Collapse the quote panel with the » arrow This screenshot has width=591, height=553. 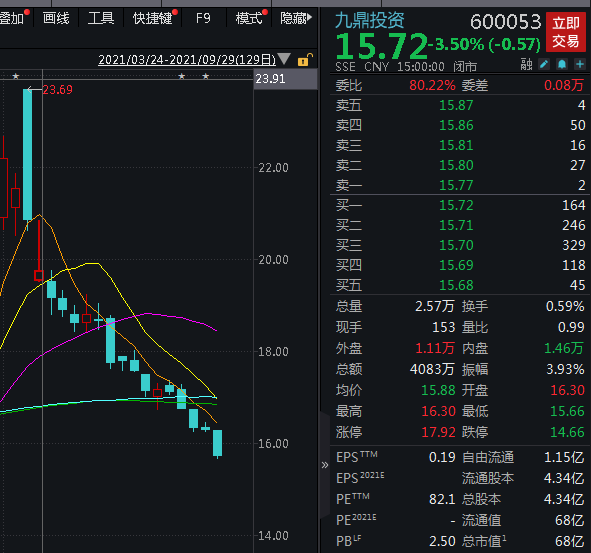click(325, 465)
